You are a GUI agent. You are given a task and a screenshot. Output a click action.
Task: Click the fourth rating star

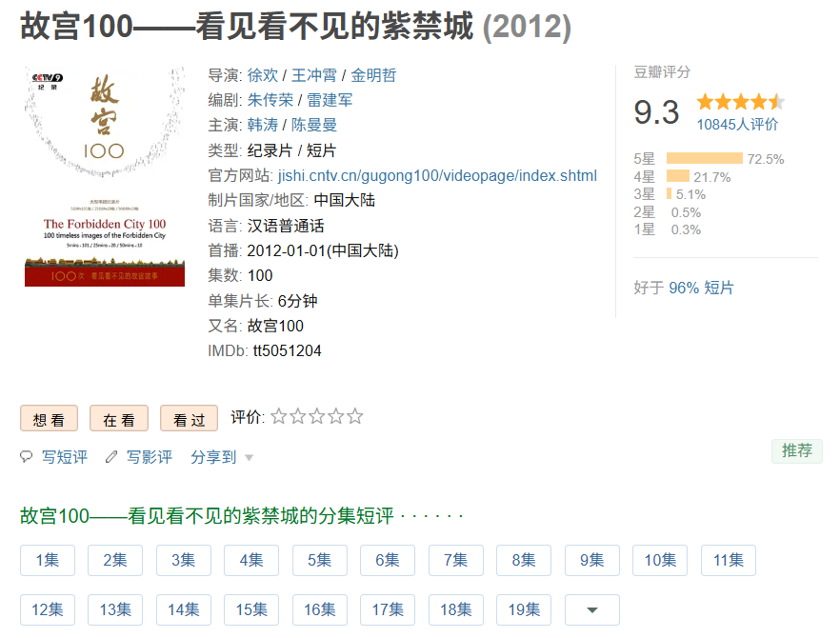coord(336,416)
